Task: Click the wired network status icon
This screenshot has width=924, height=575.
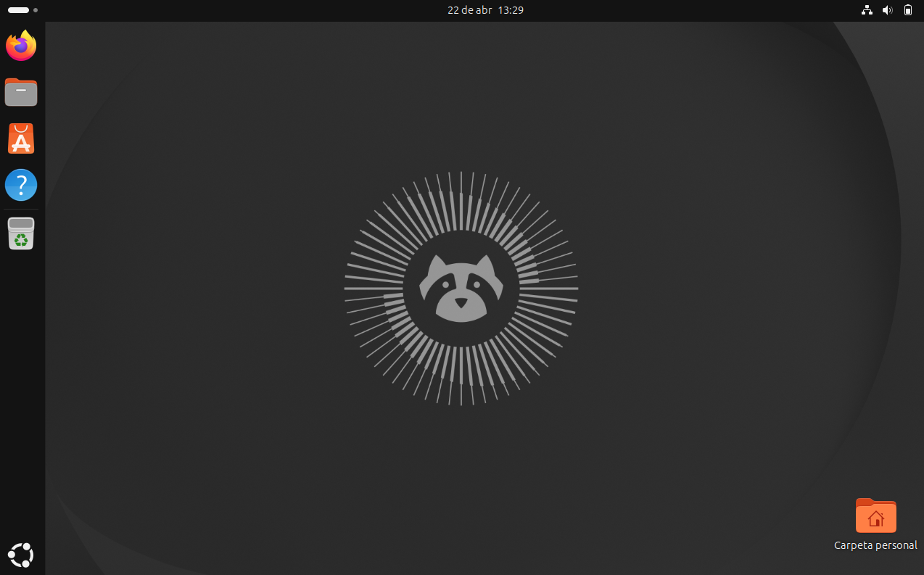Action: (x=866, y=10)
